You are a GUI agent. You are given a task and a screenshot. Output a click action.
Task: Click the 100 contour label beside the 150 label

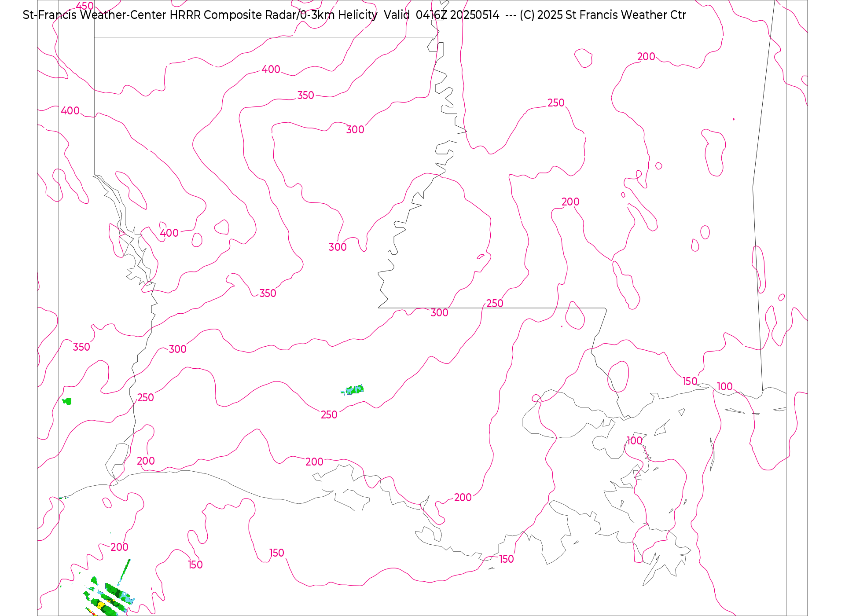tap(724, 386)
